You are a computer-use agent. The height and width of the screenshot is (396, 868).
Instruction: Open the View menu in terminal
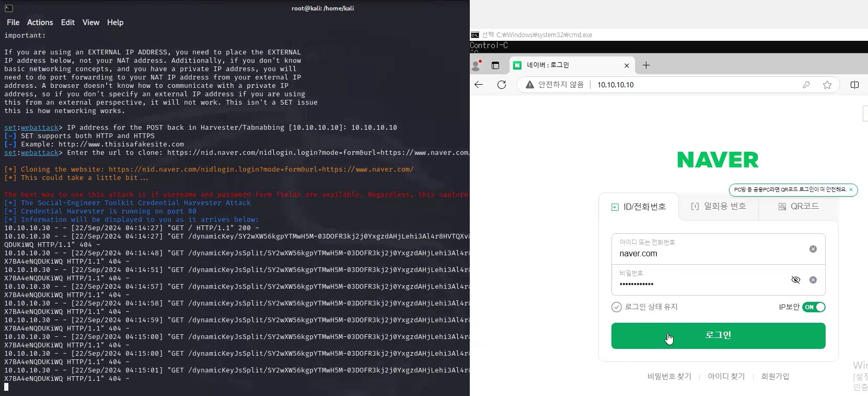pyautogui.click(x=91, y=22)
